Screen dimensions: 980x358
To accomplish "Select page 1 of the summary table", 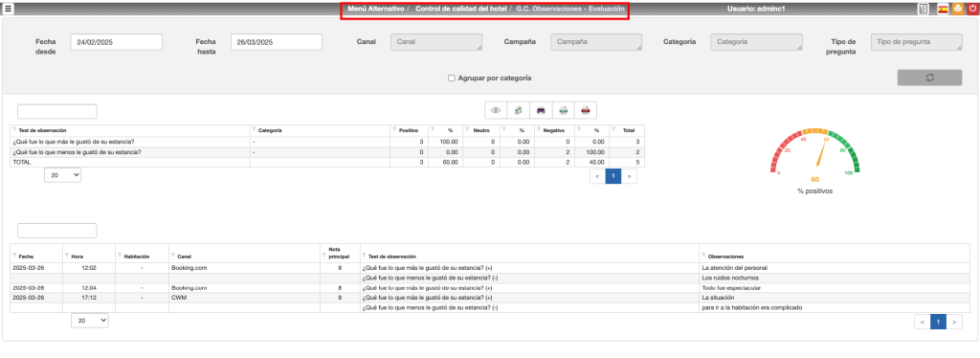I will click(x=613, y=176).
